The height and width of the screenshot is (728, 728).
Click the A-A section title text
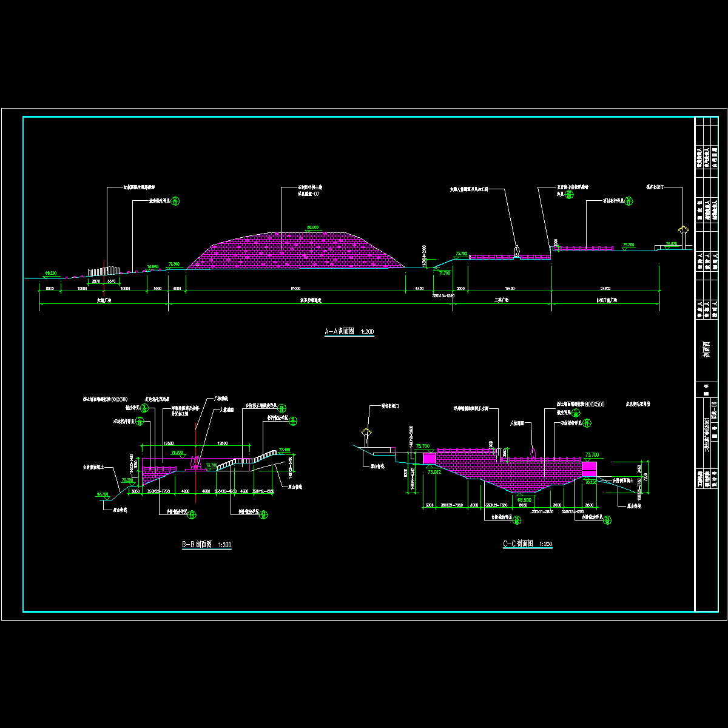pos(349,332)
